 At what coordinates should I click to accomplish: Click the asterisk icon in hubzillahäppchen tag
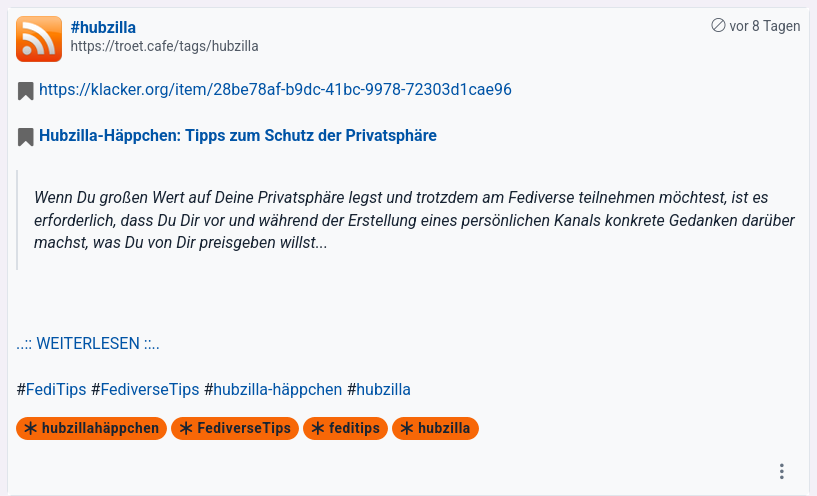[30, 429]
